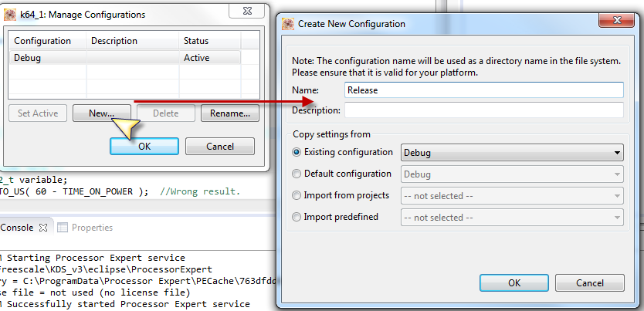Switch to the Console tab
The height and width of the screenshot is (311, 644).
19,228
